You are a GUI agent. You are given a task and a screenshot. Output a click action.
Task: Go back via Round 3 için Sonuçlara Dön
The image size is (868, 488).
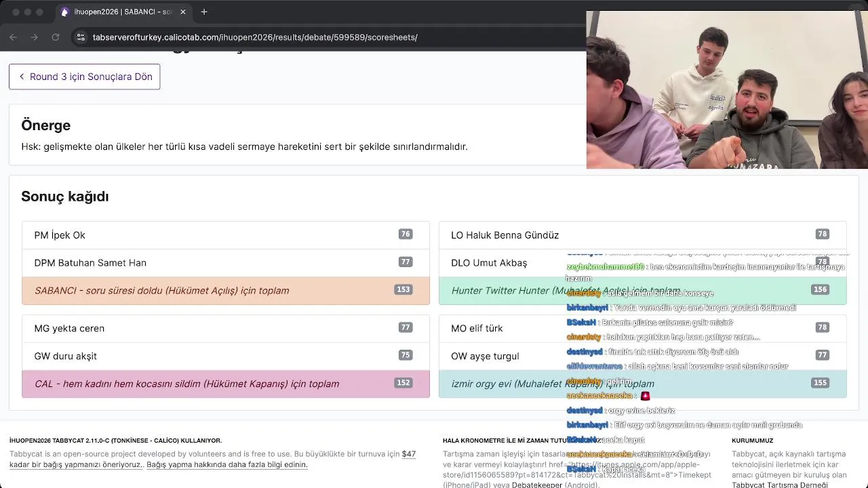[x=85, y=77]
